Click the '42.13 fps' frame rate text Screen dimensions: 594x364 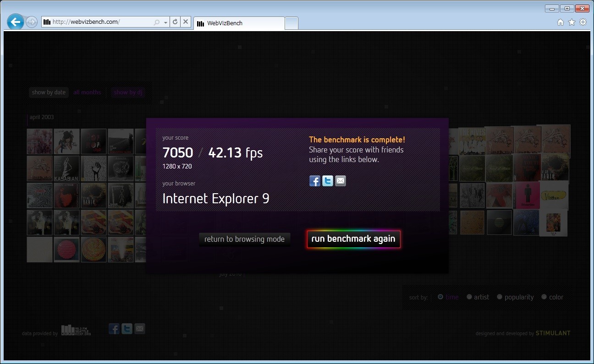[236, 152]
